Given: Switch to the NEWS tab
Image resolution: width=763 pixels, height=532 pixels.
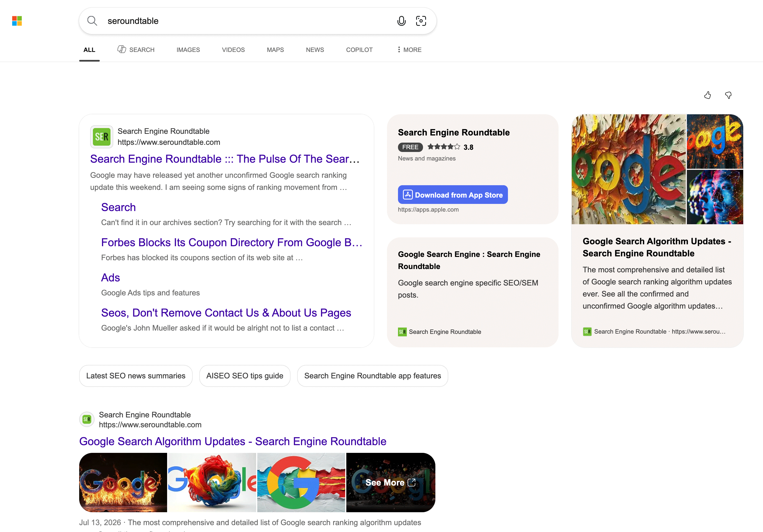Looking at the screenshot, I should coord(315,50).
